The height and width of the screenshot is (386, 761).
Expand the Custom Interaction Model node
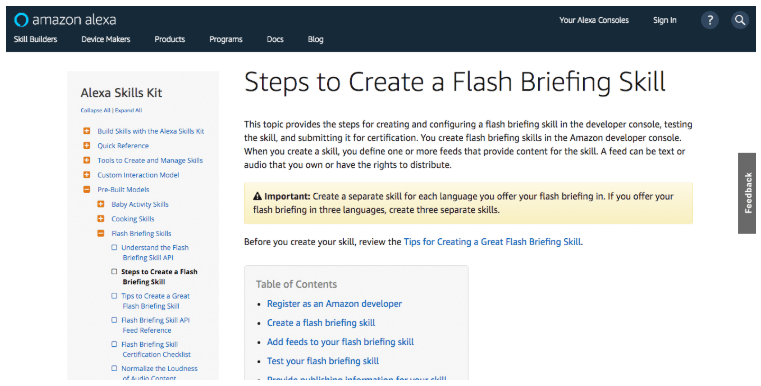(86, 175)
